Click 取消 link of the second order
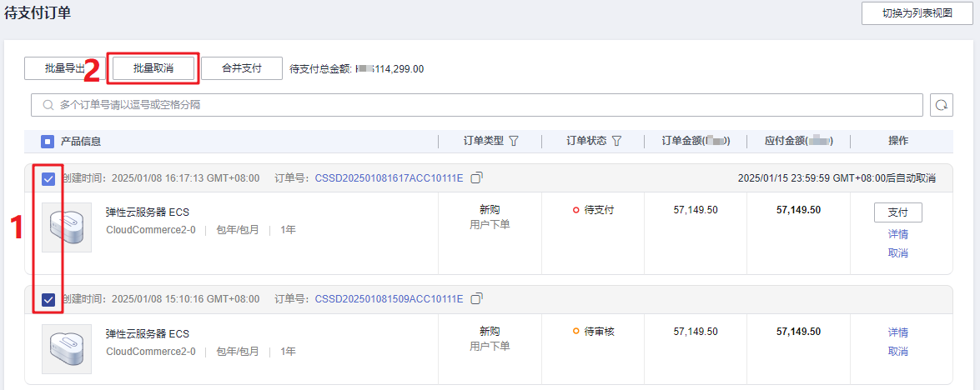 point(898,352)
